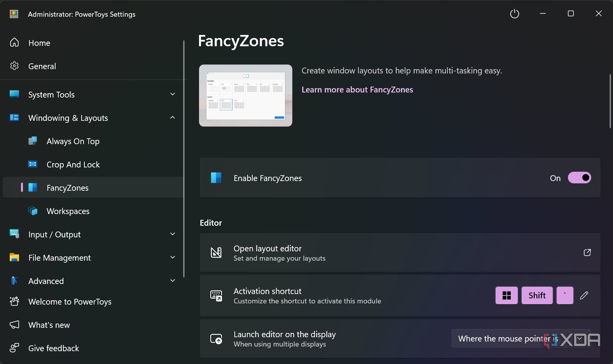Select Welcome to PowerToys item
Image resolution: width=613 pixels, height=364 pixels.
click(70, 302)
